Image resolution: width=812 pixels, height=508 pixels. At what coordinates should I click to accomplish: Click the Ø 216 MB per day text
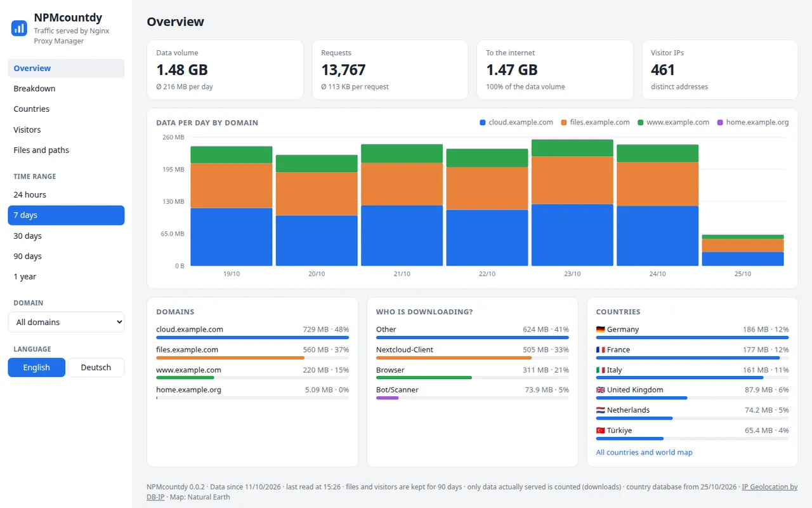185,87
